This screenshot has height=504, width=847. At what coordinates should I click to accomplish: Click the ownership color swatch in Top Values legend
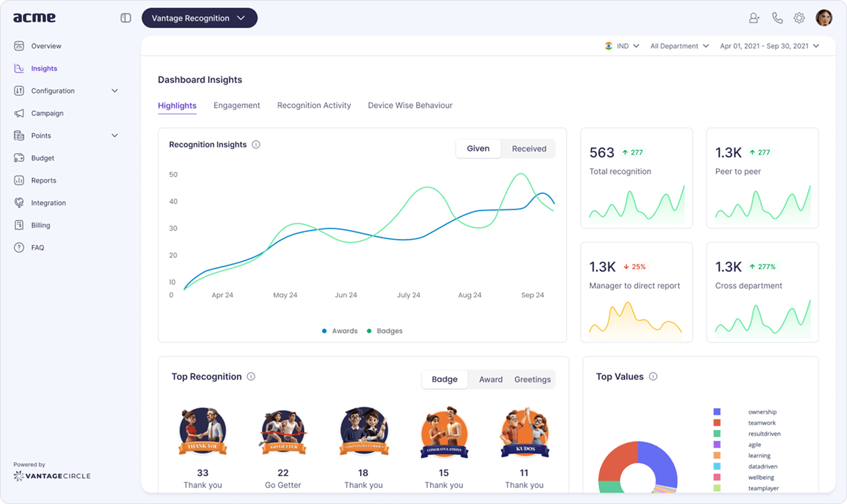716,412
